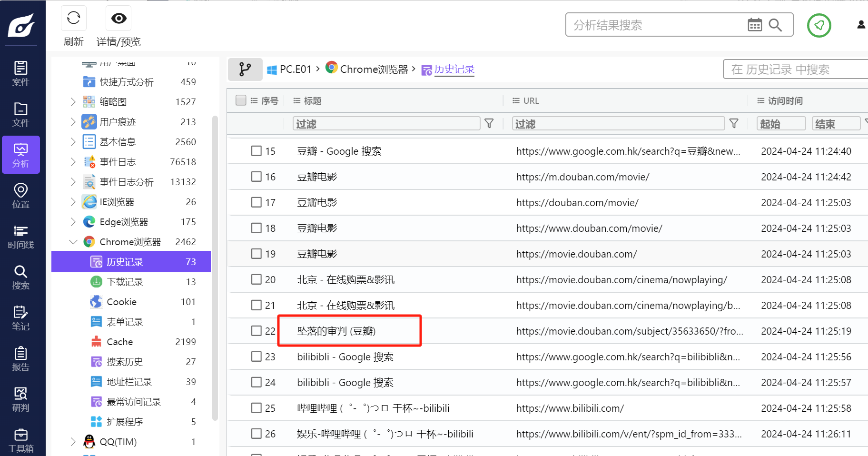Check the checkbox for row 20
The image size is (868, 456).
[256, 279]
